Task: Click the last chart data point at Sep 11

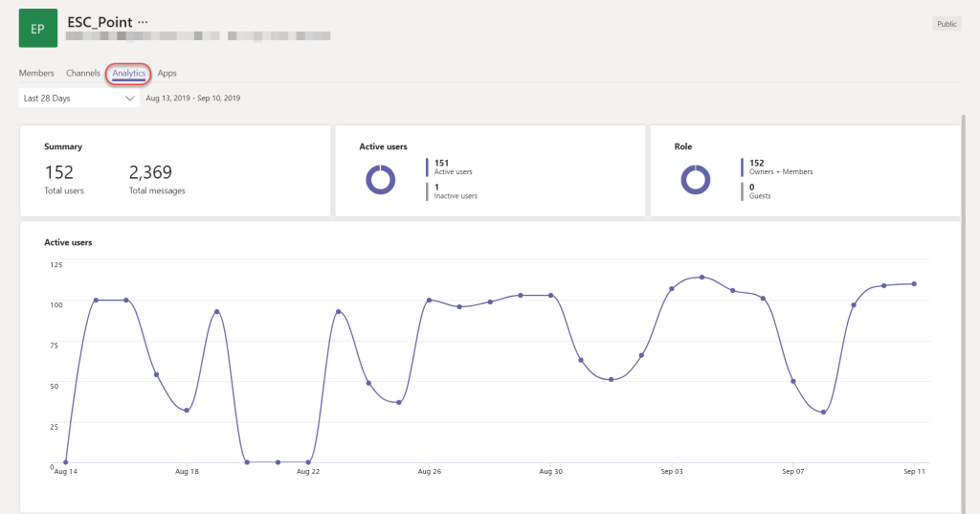Action: pos(915,283)
